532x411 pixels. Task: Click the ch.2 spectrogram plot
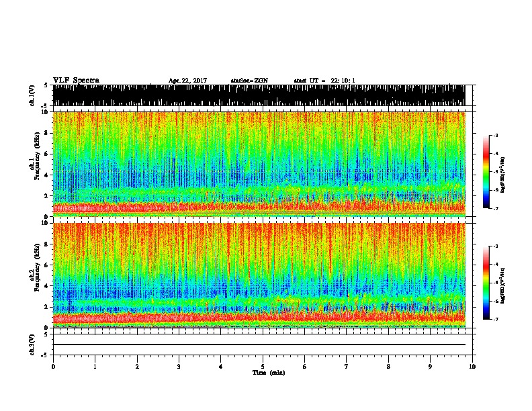pos(259,275)
